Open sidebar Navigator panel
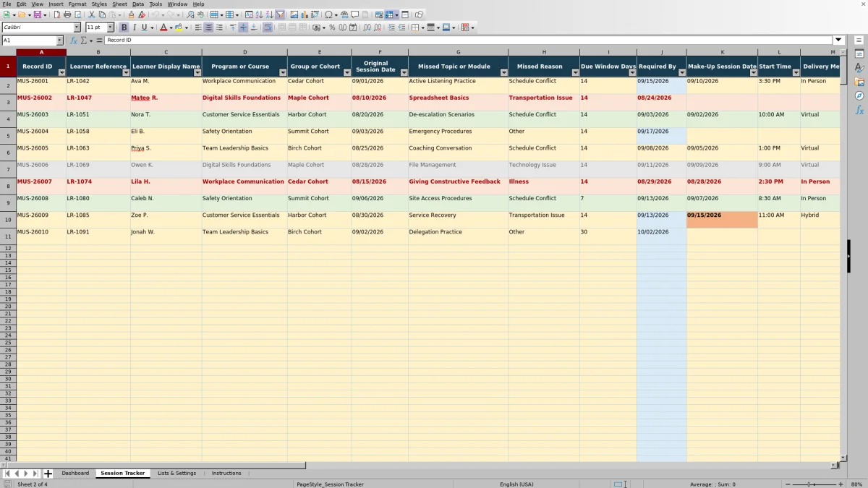This screenshot has width=868, height=488. pos(859,95)
